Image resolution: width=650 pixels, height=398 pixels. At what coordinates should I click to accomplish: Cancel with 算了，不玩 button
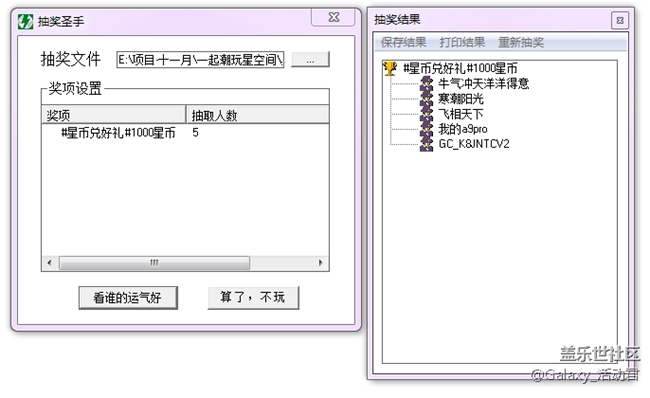coord(253,297)
